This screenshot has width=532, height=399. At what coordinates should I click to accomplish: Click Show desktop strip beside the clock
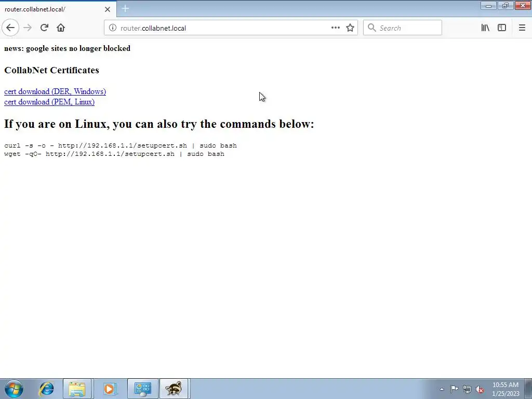[x=528, y=389]
